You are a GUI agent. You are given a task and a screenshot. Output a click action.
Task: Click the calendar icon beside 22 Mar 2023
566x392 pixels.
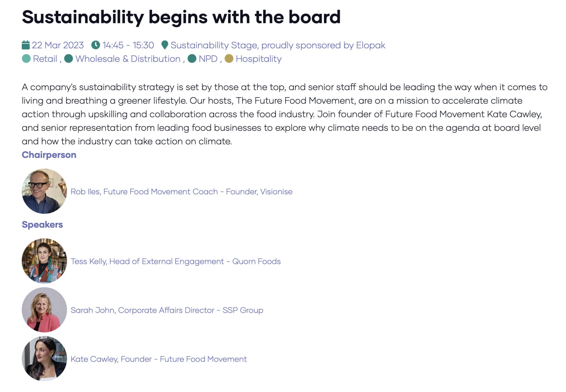click(26, 45)
